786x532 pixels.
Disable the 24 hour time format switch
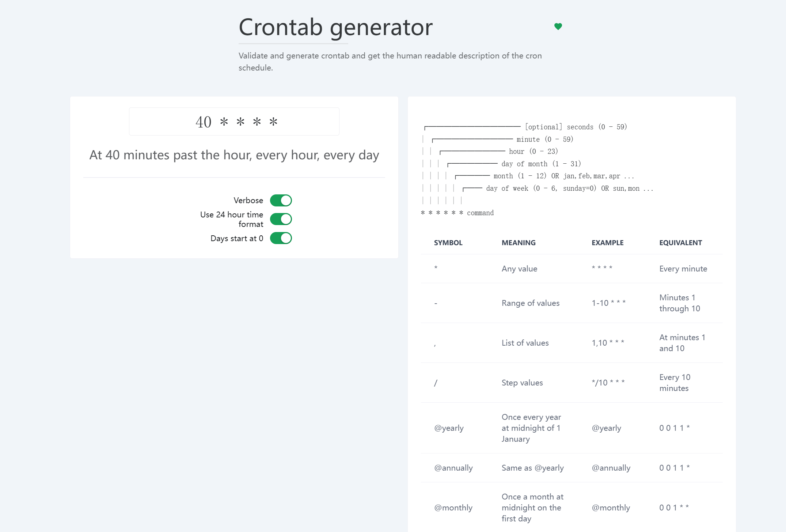pyautogui.click(x=281, y=219)
